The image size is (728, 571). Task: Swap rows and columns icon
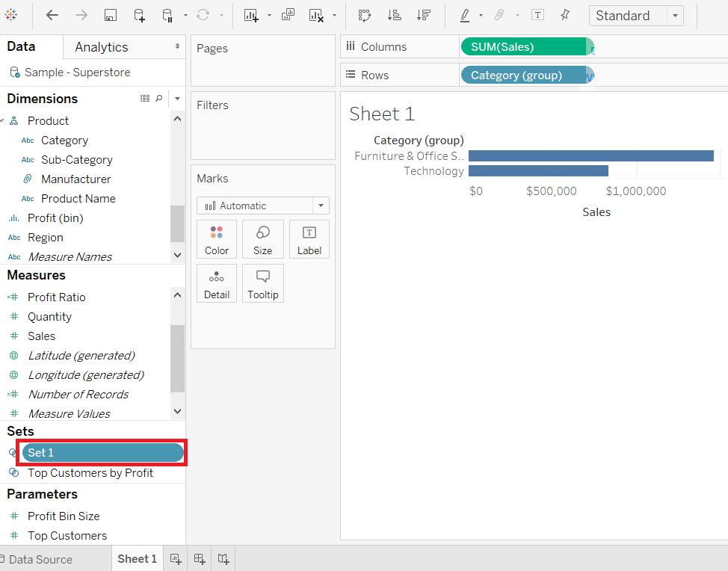365,15
